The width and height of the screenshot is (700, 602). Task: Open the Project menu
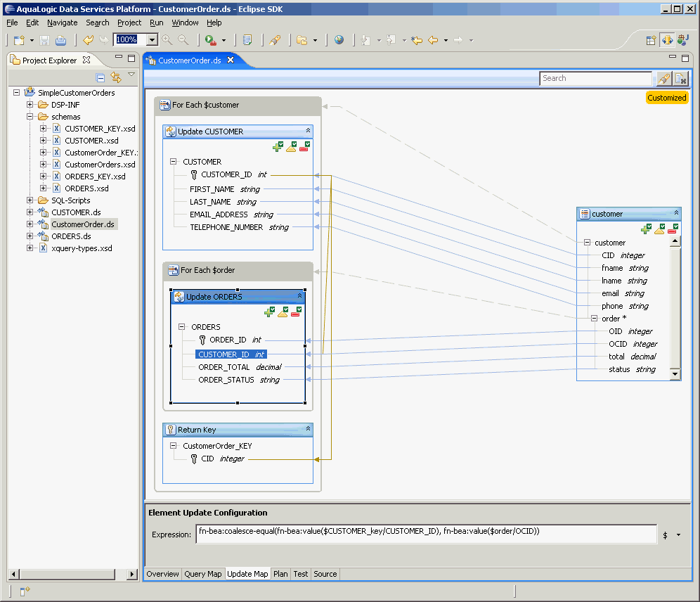click(129, 23)
